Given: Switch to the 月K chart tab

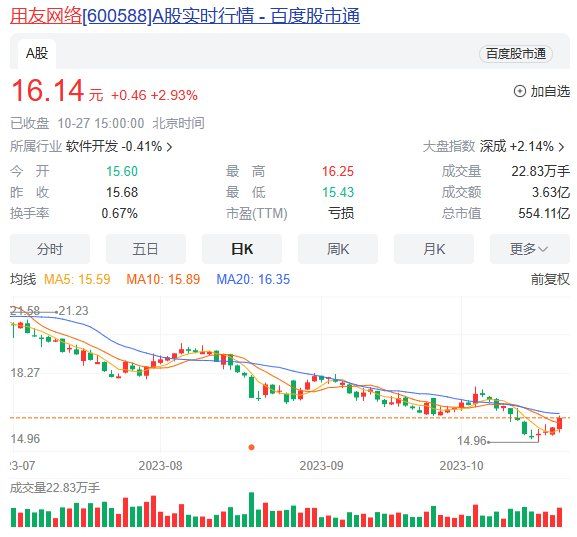Looking at the screenshot, I should [x=434, y=249].
